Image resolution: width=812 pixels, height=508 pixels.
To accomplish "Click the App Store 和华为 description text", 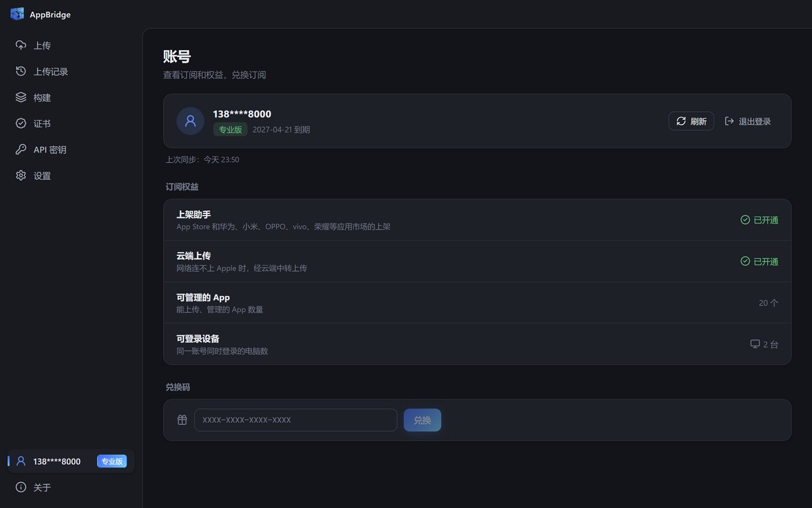I will point(283,227).
